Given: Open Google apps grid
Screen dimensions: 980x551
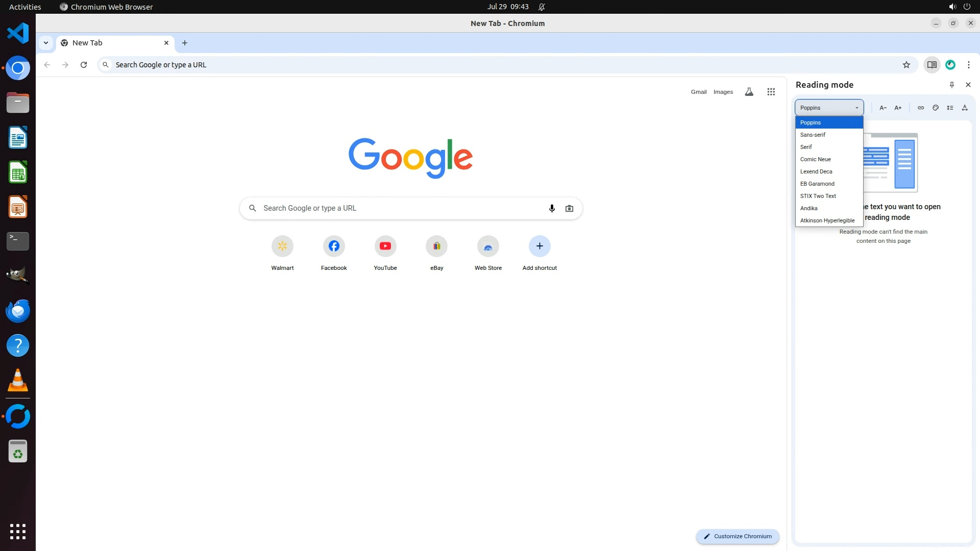Looking at the screenshot, I should click(771, 92).
